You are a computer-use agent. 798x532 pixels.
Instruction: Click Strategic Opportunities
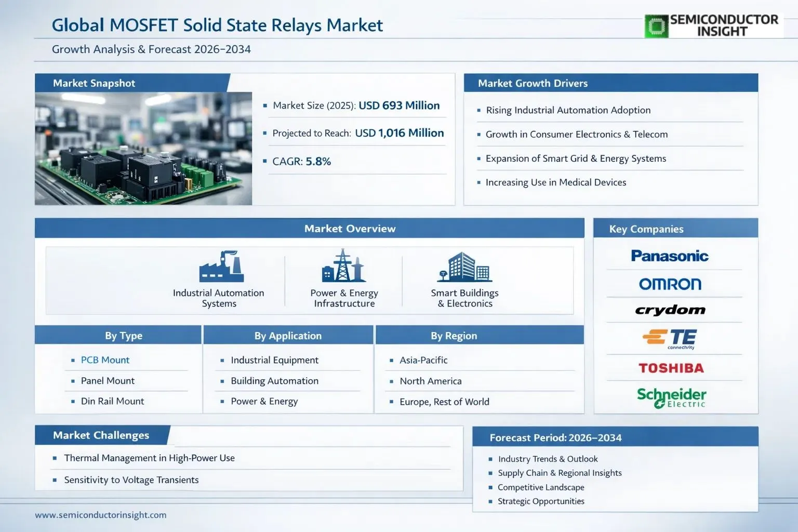541,501
